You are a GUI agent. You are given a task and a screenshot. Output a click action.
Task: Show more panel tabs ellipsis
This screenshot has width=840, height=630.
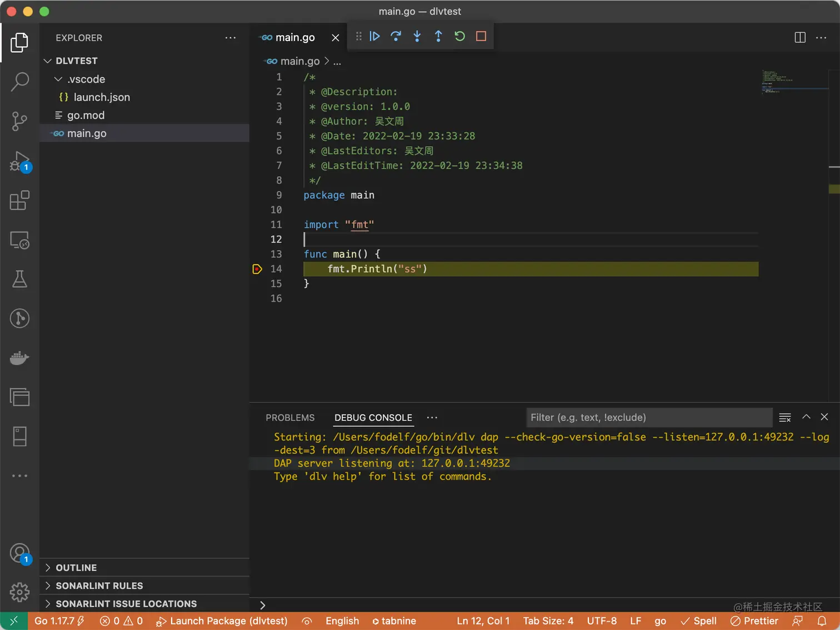click(432, 417)
